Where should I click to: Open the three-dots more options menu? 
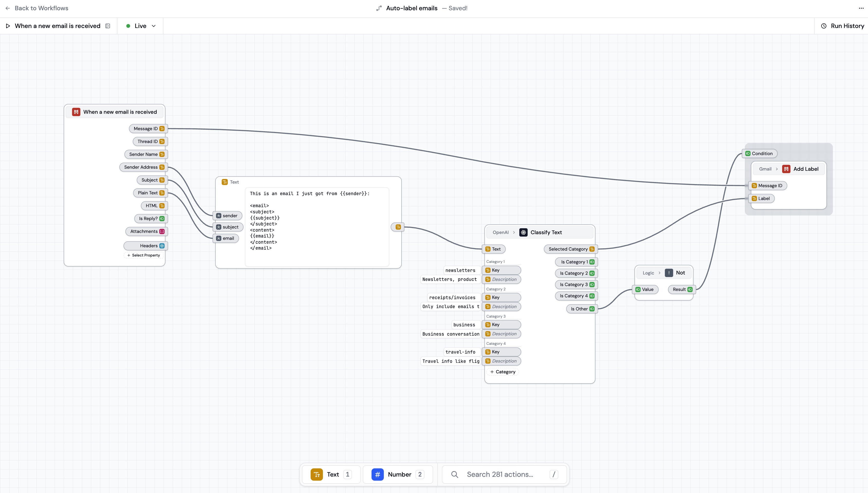tap(861, 8)
